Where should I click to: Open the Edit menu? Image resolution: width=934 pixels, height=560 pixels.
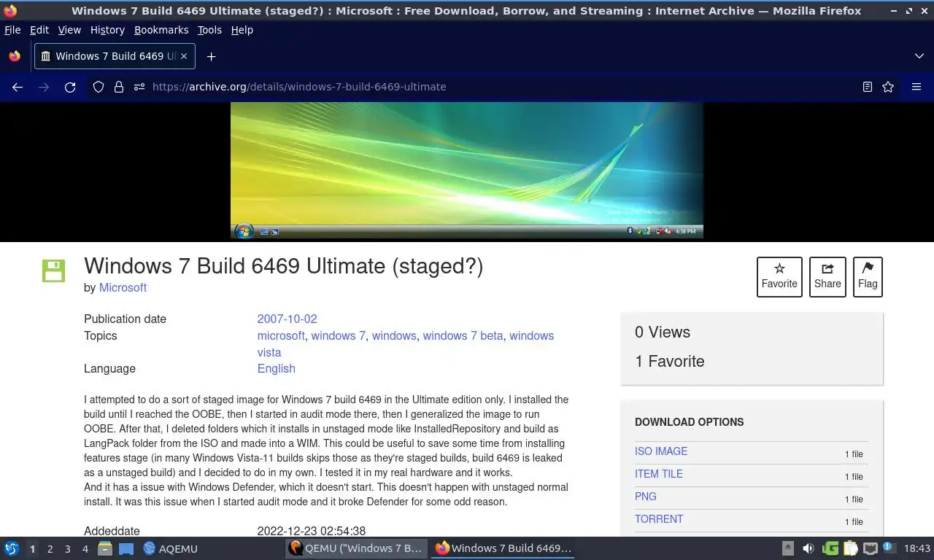coord(39,30)
